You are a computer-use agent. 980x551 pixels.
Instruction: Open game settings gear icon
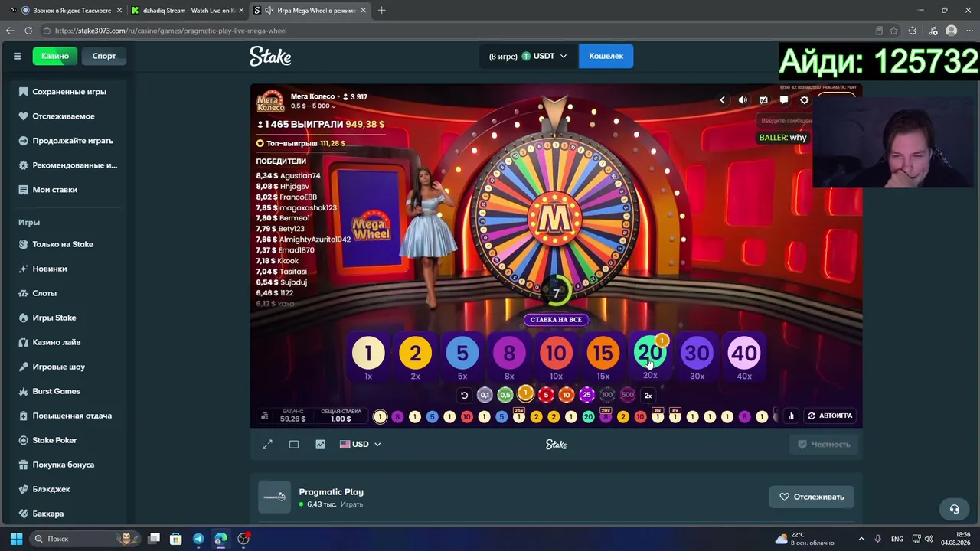804,100
